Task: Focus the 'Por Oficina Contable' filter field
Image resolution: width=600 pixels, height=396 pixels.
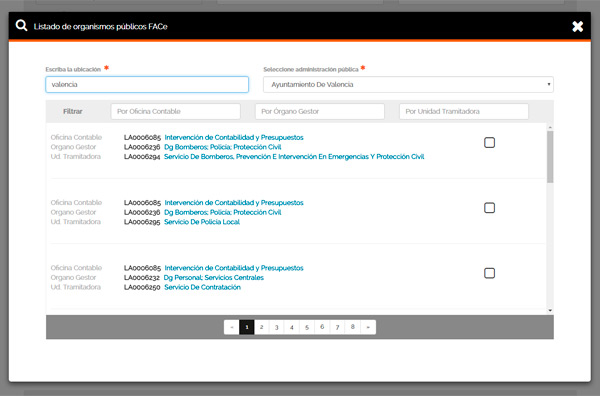Action: (x=176, y=111)
